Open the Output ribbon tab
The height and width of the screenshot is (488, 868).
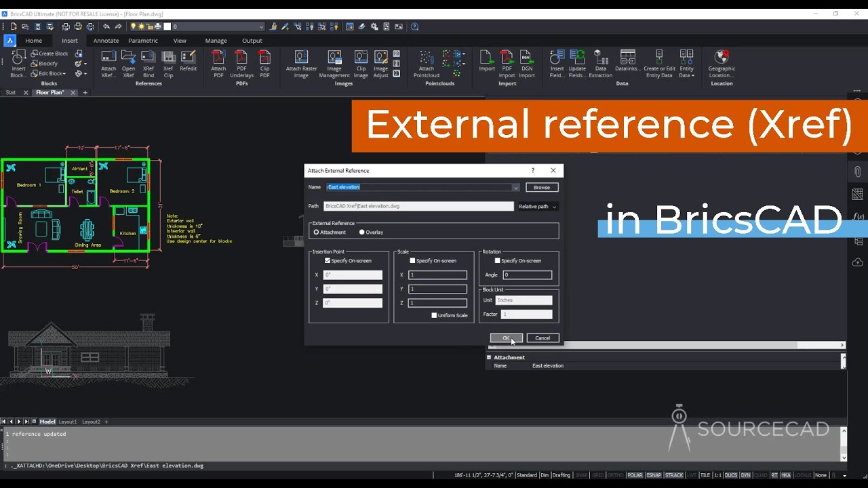pos(252,41)
